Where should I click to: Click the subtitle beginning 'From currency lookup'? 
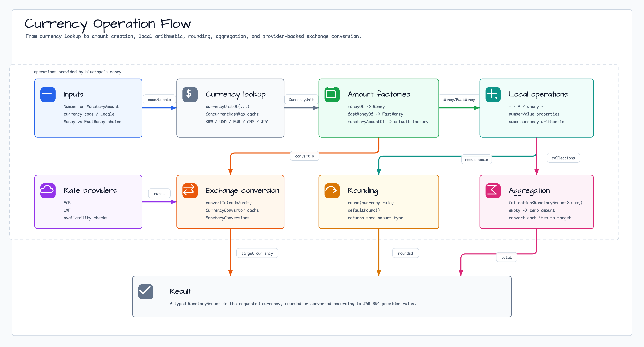click(x=193, y=36)
